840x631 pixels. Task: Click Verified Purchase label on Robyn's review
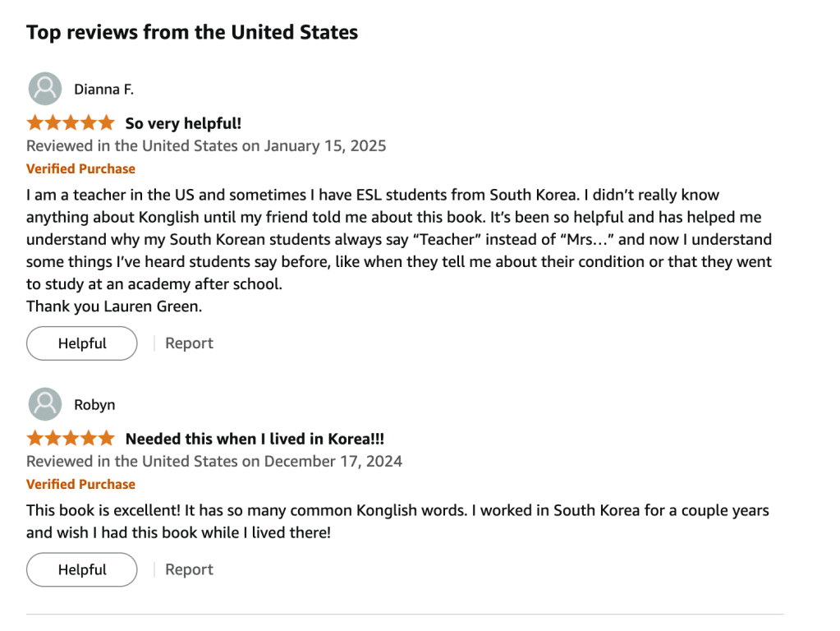(80, 485)
